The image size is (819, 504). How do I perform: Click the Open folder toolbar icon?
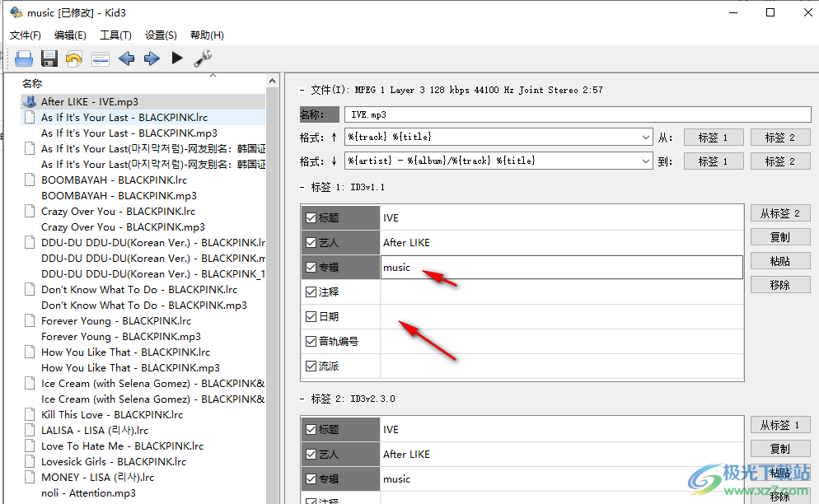tap(24, 58)
